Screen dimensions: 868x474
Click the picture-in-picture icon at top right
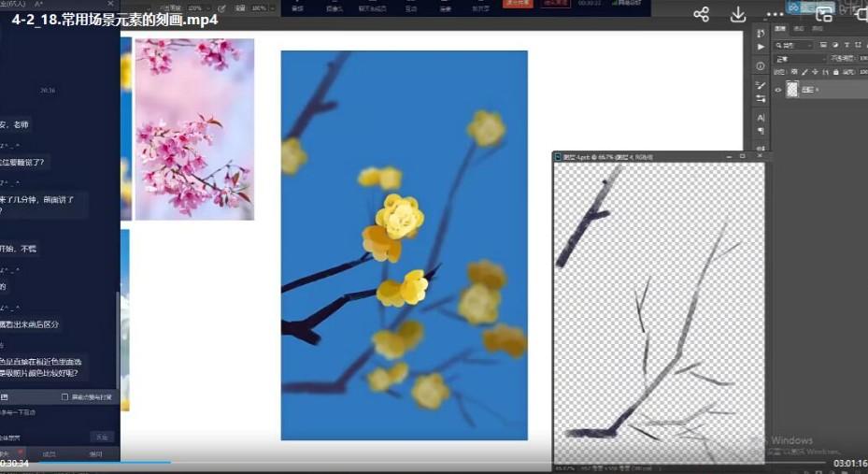pos(824,14)
